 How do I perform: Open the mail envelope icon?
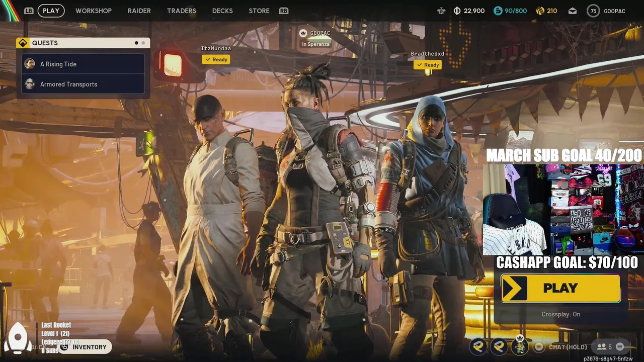point(573,11)
